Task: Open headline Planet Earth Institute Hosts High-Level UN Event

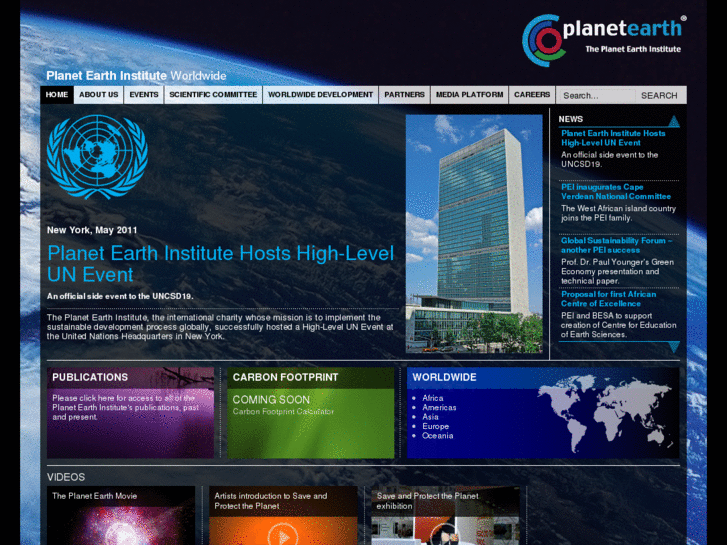Action: 220,264
